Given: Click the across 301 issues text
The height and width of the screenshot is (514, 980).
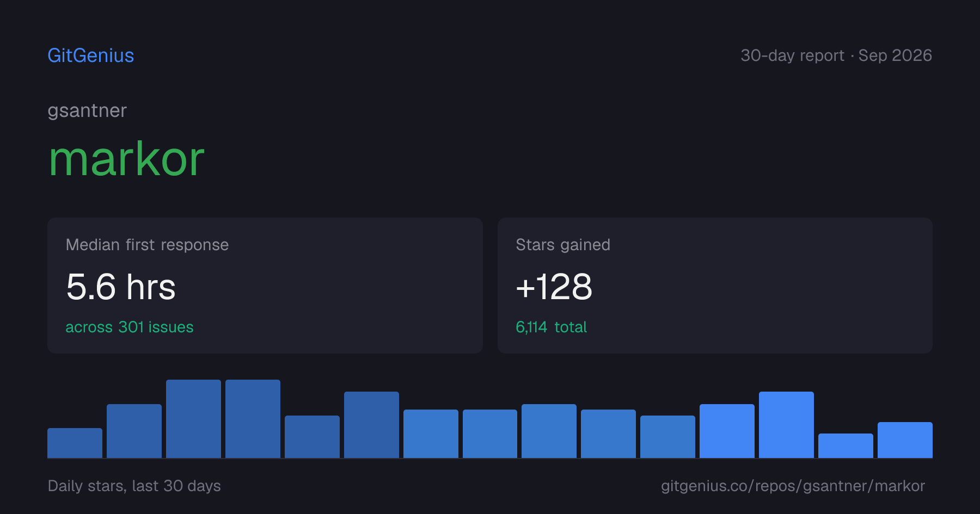Looking at the screenshot, I should pyautogui.click(x=130, y=327).
